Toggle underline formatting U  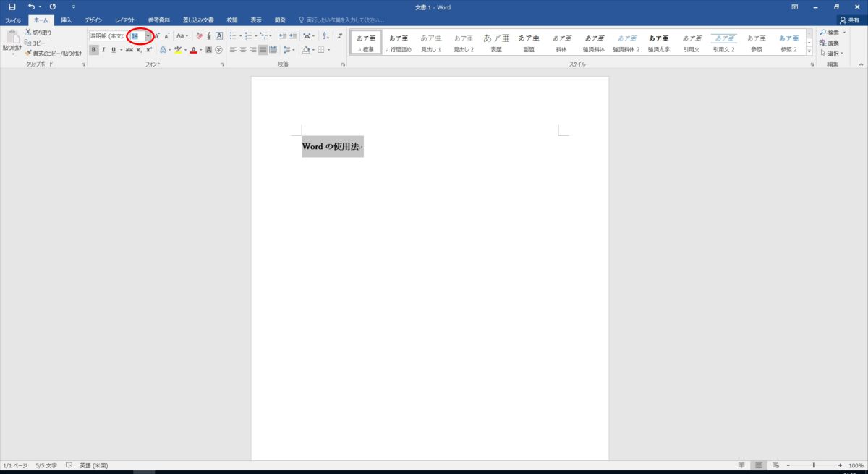(113, 50)
